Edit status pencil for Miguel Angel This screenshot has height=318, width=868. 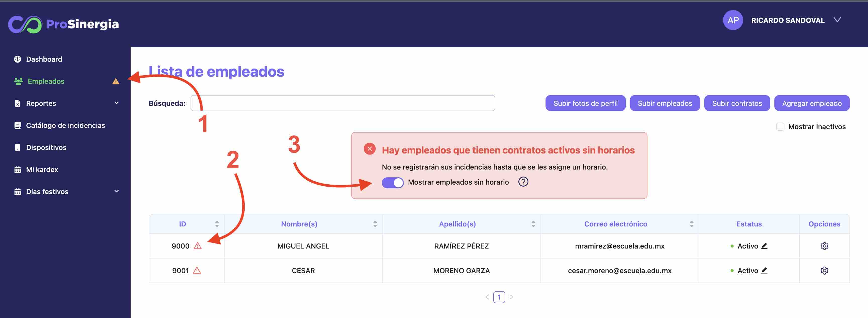coord(764,246)
